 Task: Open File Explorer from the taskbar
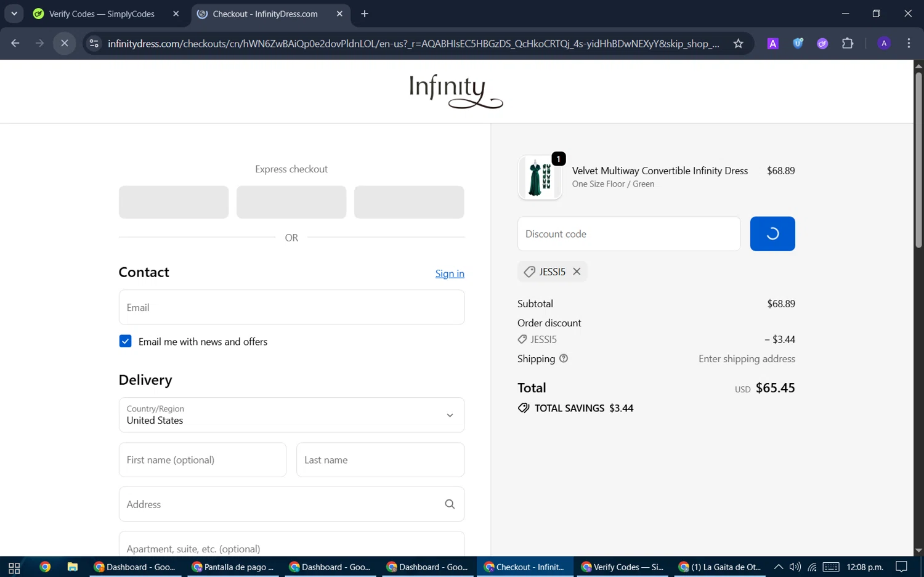(72, 567)
